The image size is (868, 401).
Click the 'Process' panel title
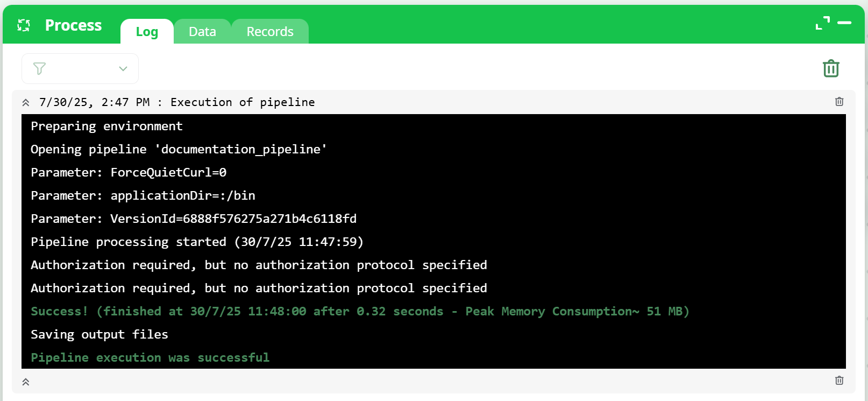point(73,25)
